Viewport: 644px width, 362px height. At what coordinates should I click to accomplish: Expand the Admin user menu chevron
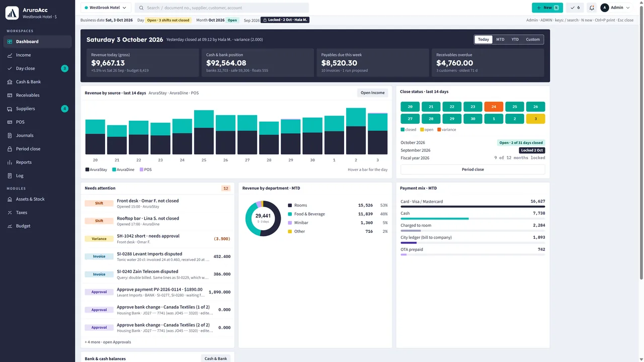point(627,8)
